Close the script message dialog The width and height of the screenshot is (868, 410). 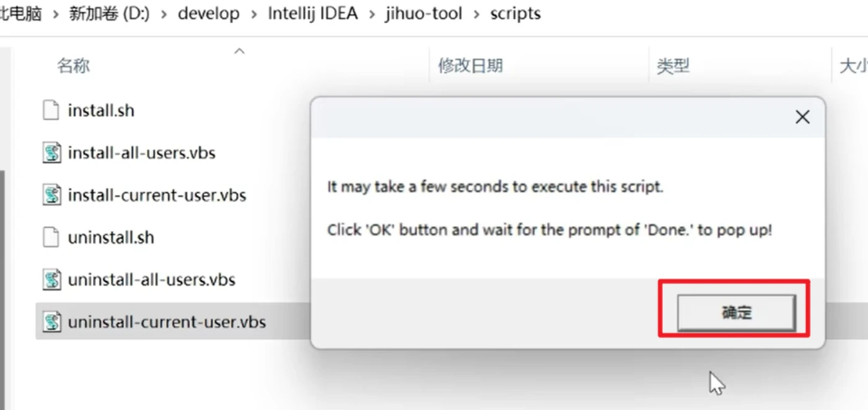tap(802, 117)
